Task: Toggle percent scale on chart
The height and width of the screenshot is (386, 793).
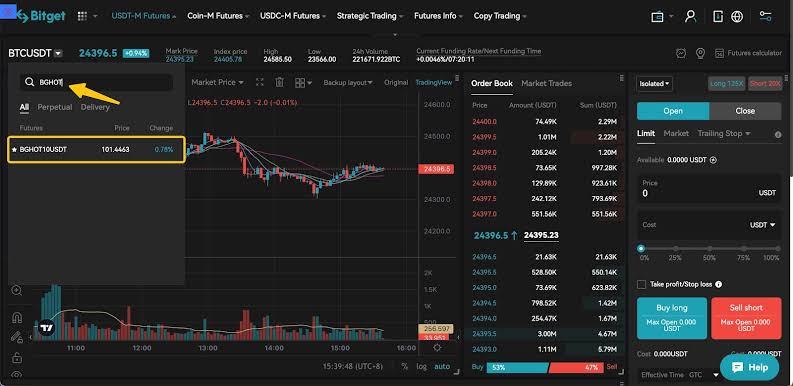Action: [x=405, y=366]
